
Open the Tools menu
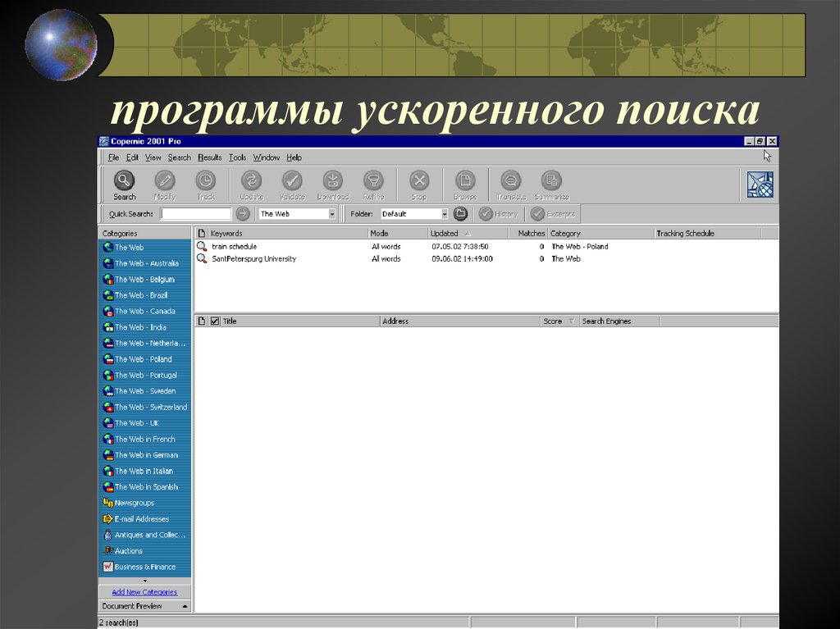[x=237, y=157]
